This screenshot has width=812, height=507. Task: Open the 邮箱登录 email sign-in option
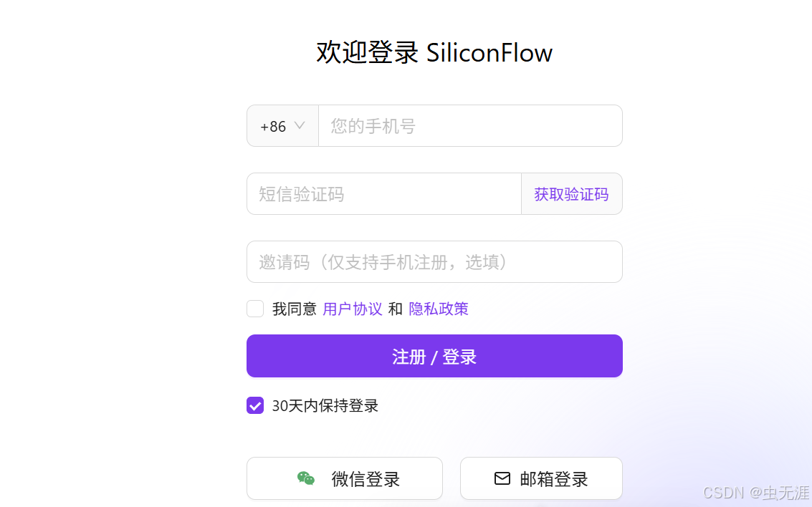(541, 478)
